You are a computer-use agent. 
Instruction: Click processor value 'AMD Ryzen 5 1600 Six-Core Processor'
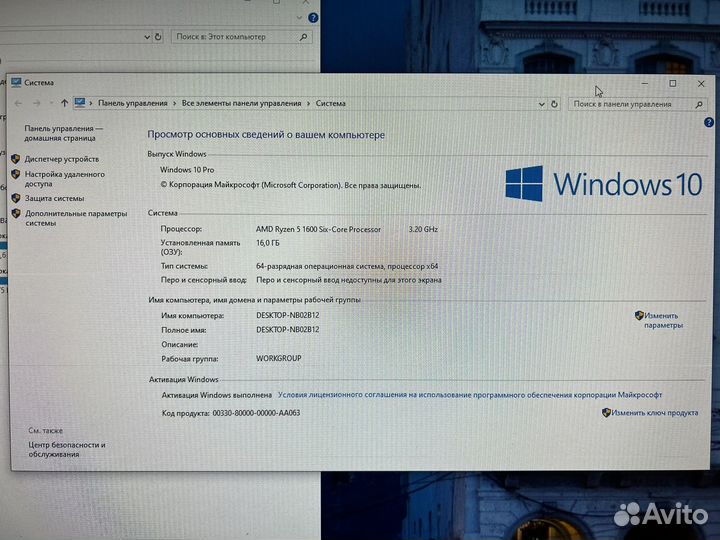318,229
